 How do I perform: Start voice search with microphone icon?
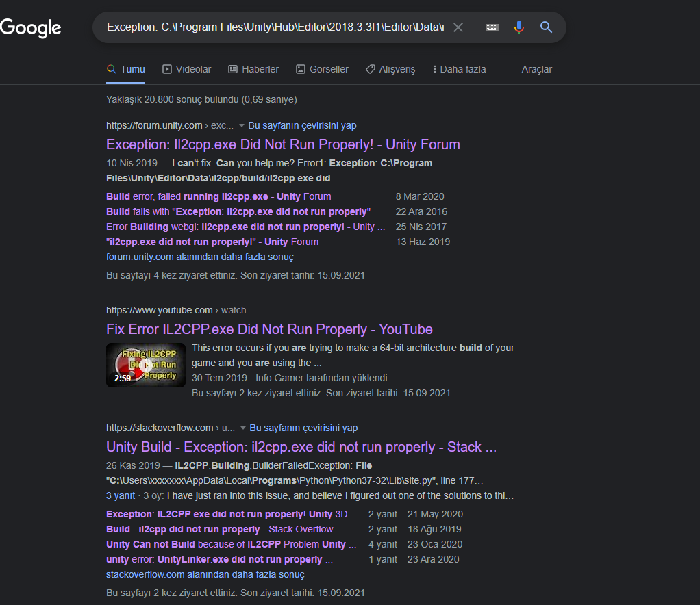pos(518,27)
